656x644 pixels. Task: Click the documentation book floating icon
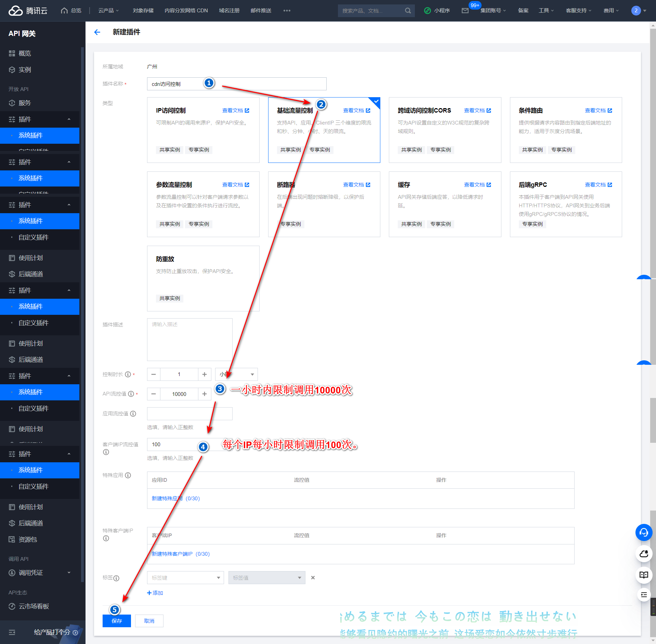click(x=643, y=575)
